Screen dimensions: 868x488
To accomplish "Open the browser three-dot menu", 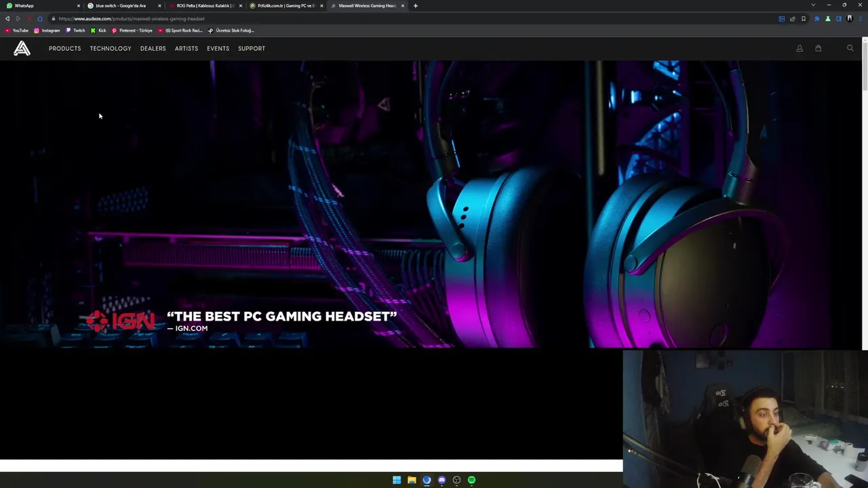I will pyautogui.click(x=861, y=18).
